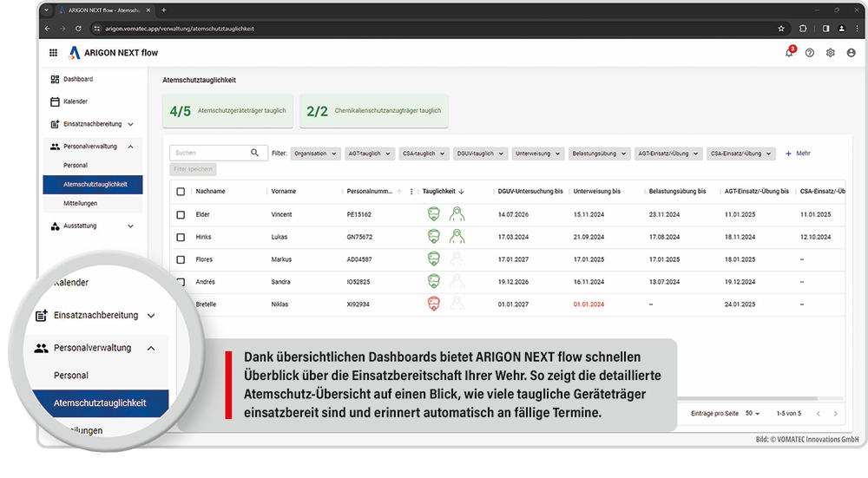
Task: Open the Unterweisung filter dropdown
Action: (538, 154)
